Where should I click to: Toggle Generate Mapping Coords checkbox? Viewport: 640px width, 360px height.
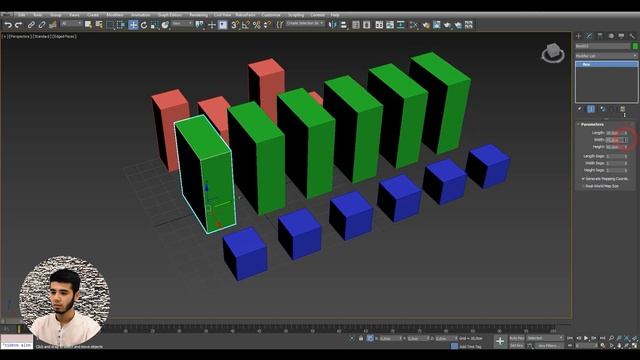coord(583,179)
